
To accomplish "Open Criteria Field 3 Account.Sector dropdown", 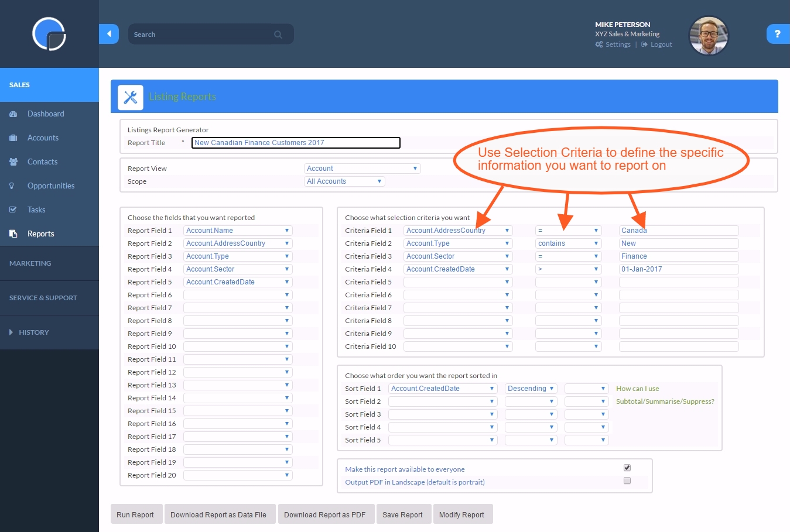I will (458, 256).
